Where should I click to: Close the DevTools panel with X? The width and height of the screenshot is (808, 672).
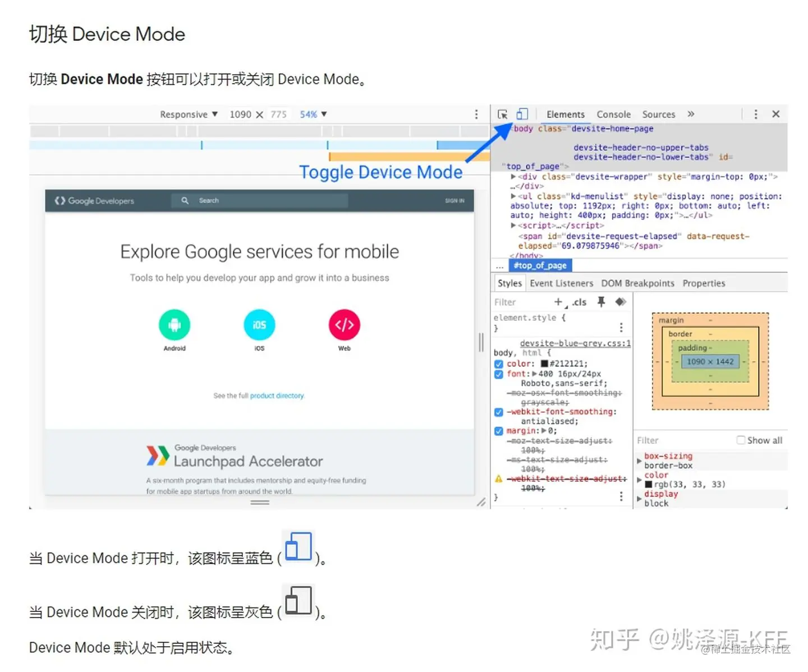(776, 114)
